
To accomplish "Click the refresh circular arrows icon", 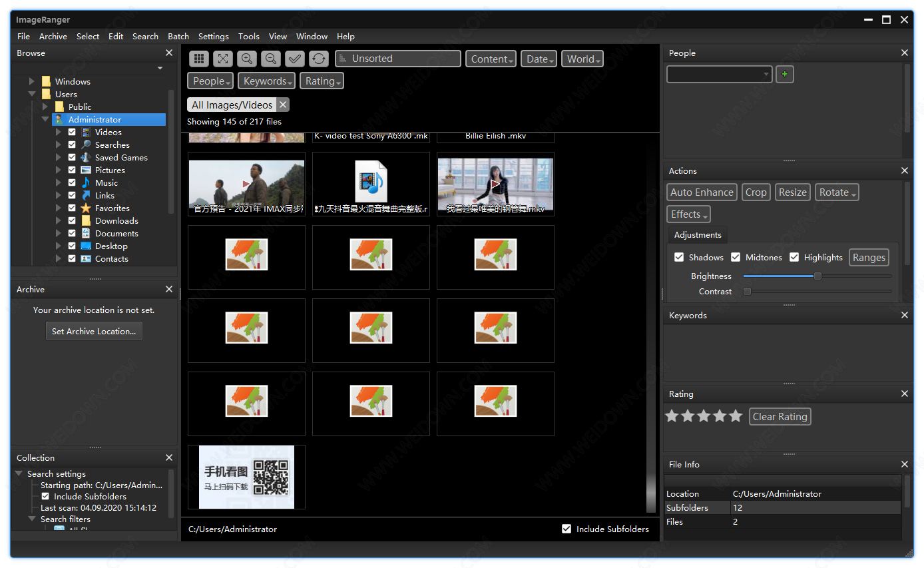I will click(x=319, y=59).
